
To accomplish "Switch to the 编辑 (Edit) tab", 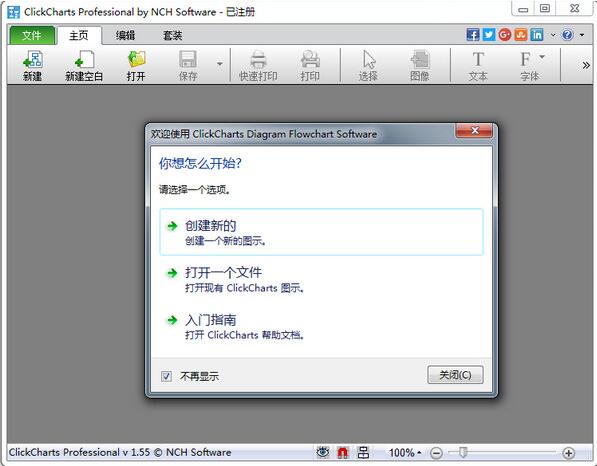I will pos(126,35).
